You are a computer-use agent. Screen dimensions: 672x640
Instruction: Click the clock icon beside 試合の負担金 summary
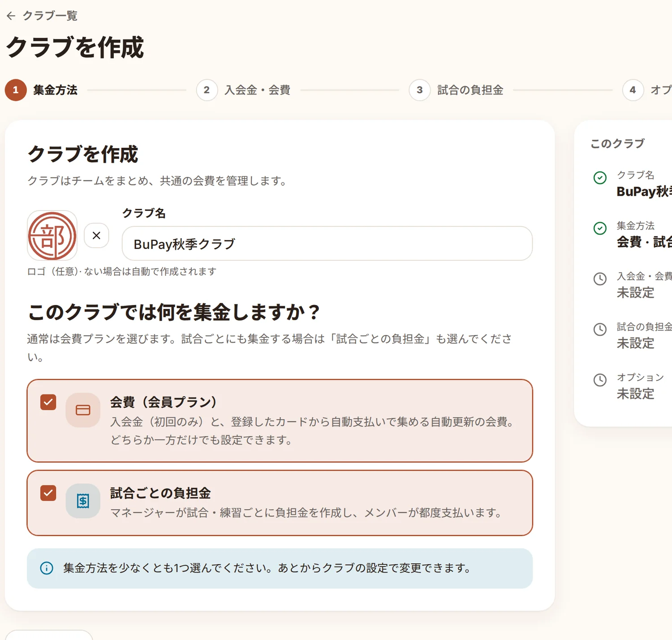(x=600, y=330)
